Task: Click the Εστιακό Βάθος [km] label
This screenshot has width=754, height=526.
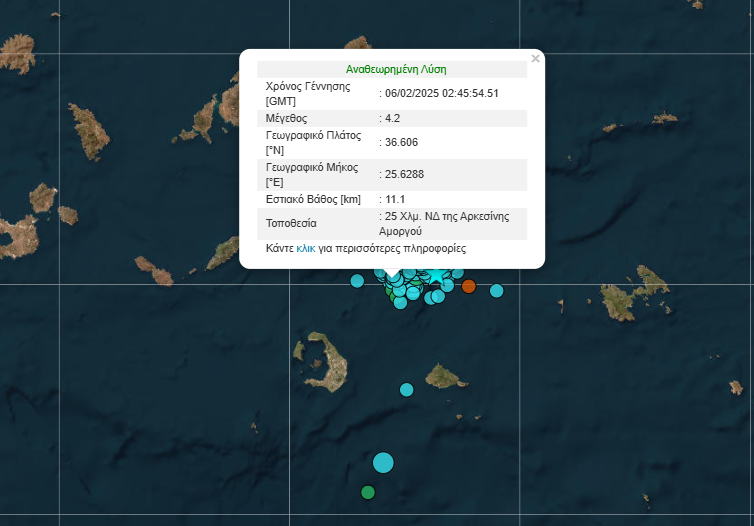Action: pyautogui.click(x=313, y=199)
